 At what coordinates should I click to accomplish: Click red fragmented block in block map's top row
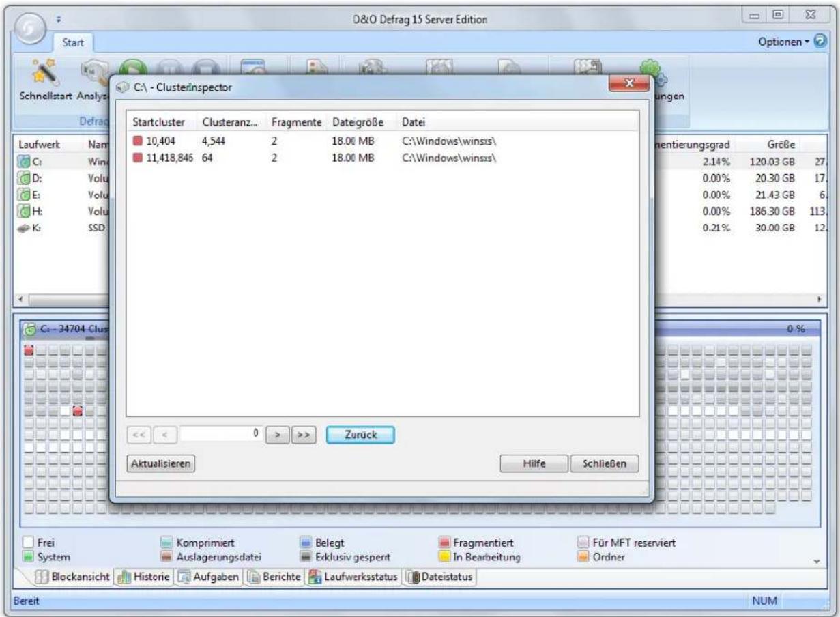[29, 350]
